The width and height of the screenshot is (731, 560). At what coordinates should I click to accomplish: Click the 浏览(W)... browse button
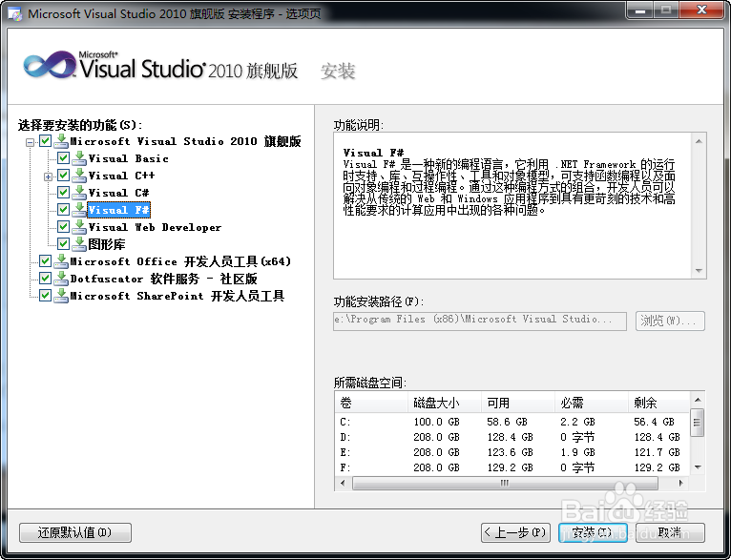670,321
